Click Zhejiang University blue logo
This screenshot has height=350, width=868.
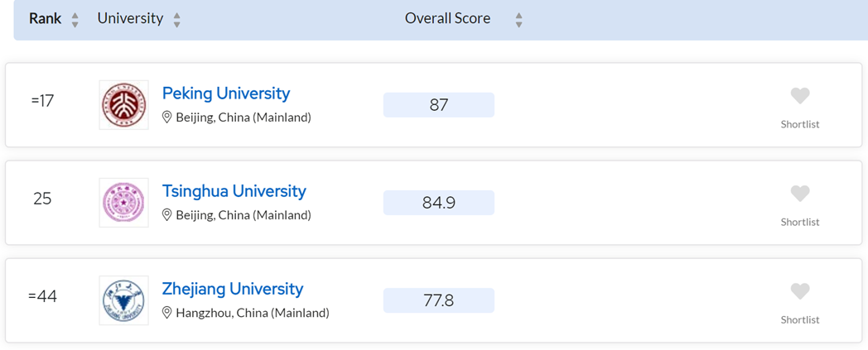point(124,300)
